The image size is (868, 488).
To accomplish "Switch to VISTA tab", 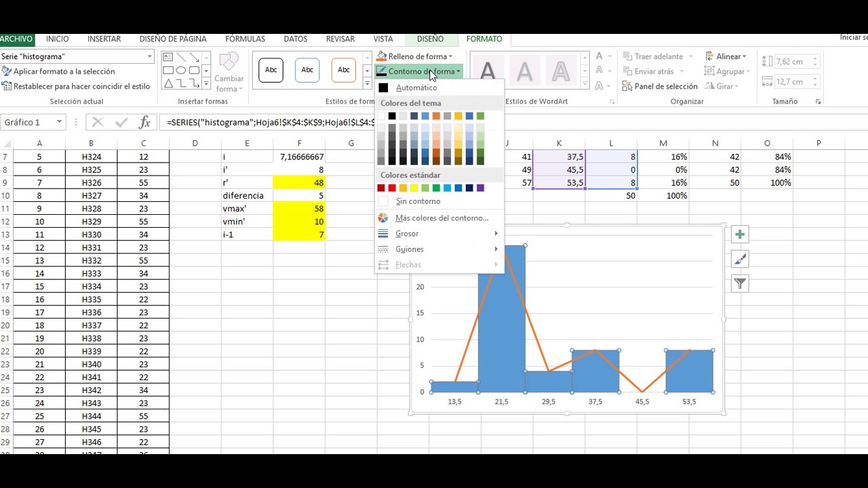I will tap(383, 39).
